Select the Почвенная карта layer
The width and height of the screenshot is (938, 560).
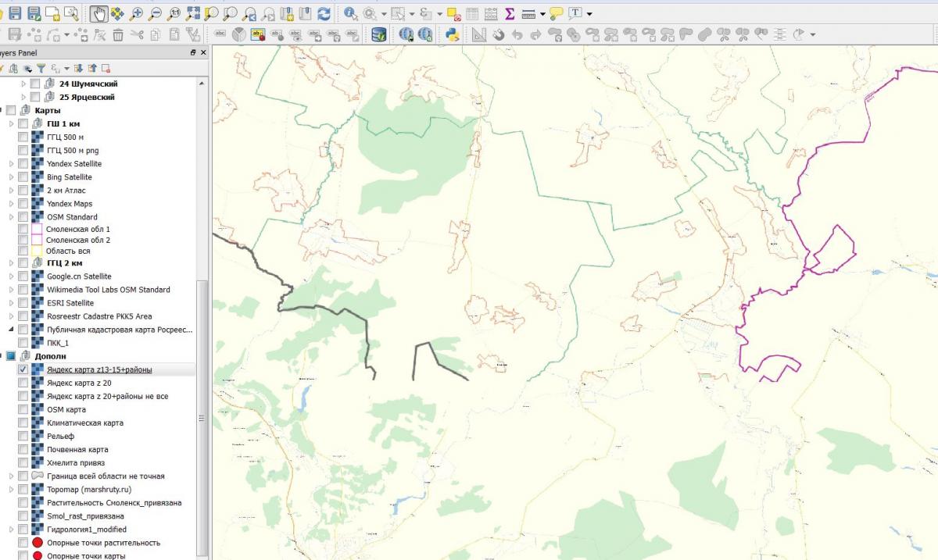77,449
